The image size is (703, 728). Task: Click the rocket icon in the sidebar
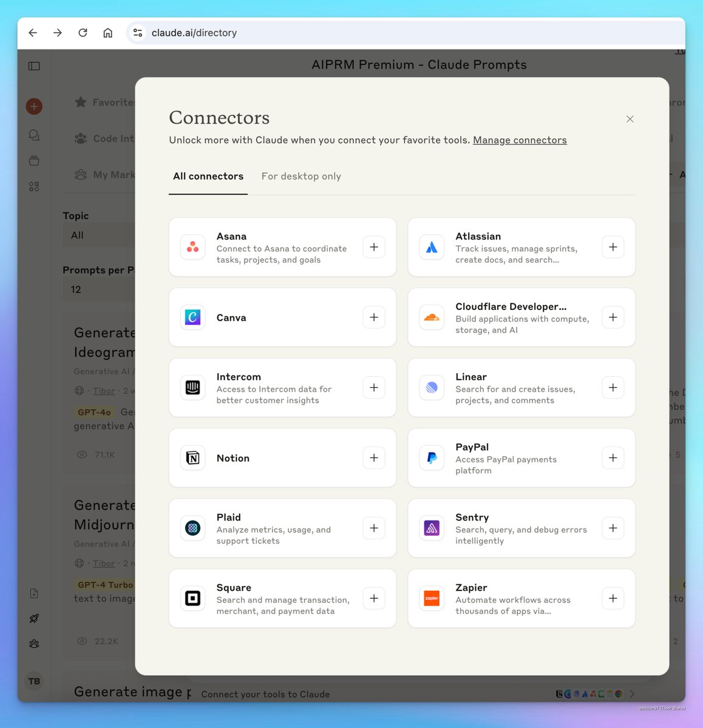coord(34,619)
